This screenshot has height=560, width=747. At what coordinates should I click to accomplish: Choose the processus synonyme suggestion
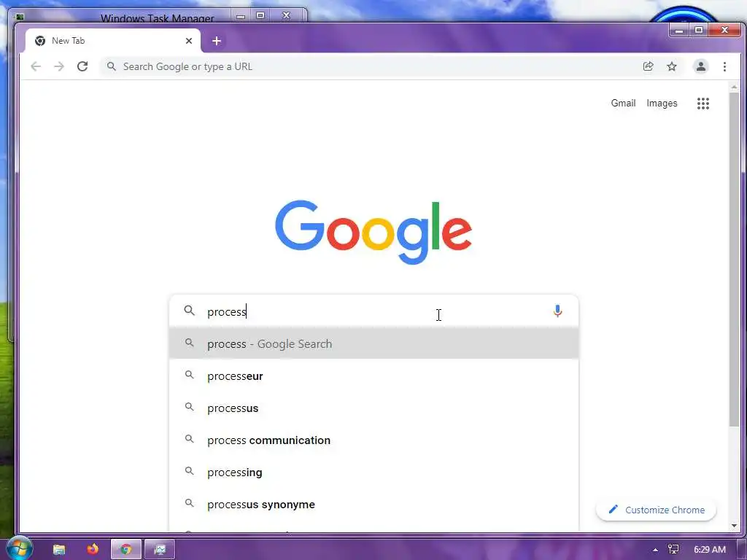coord(374,505)
